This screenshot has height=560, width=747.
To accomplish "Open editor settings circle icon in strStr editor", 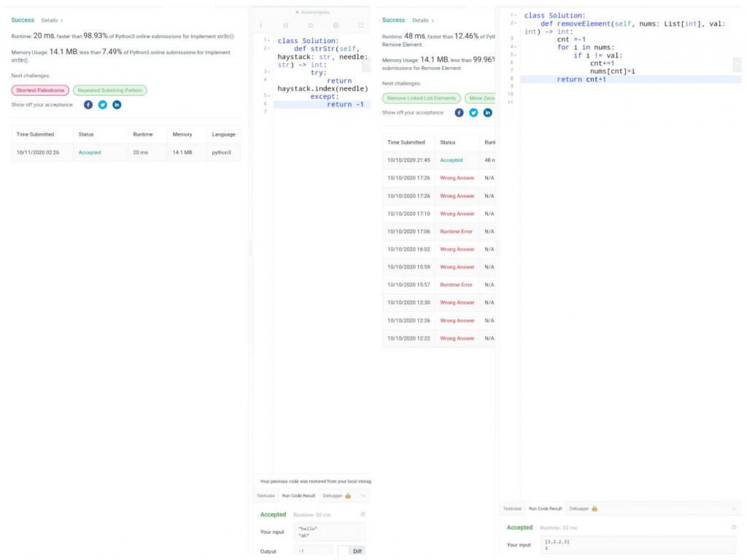I will pyautogui.click(x=336, y=26).
